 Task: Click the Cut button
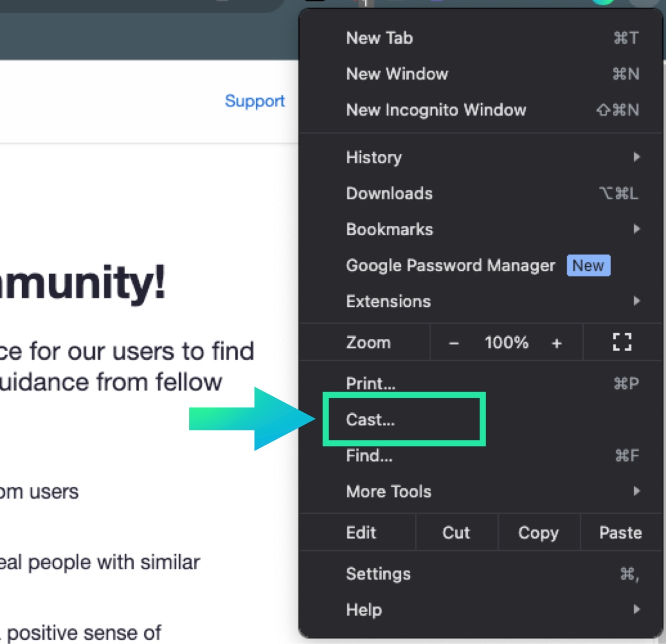click(456, 533)
